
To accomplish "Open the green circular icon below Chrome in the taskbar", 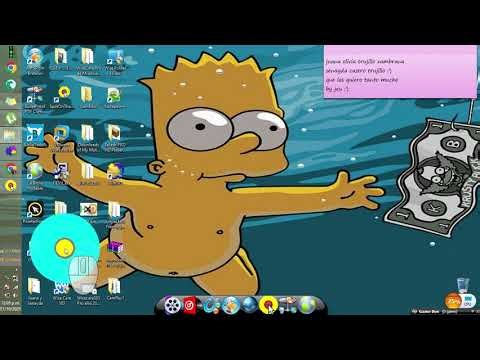I will tap(11, 84).
